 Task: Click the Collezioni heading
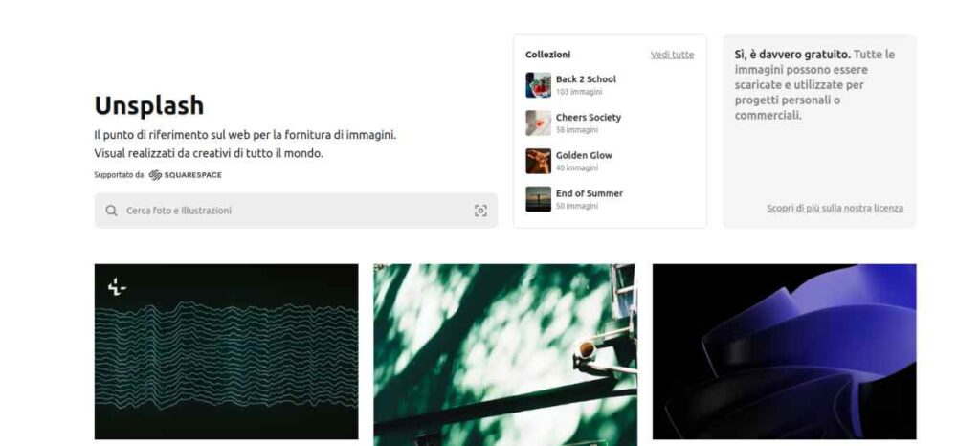[547, 55]
